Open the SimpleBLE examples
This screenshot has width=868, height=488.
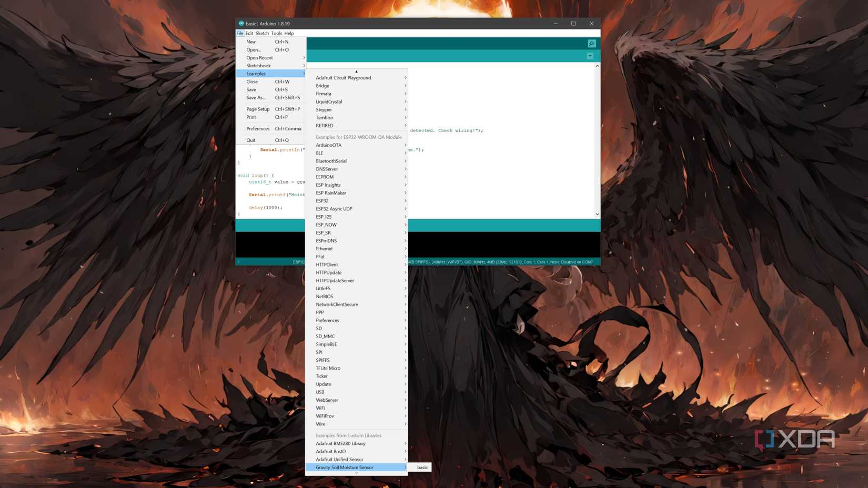357,344
